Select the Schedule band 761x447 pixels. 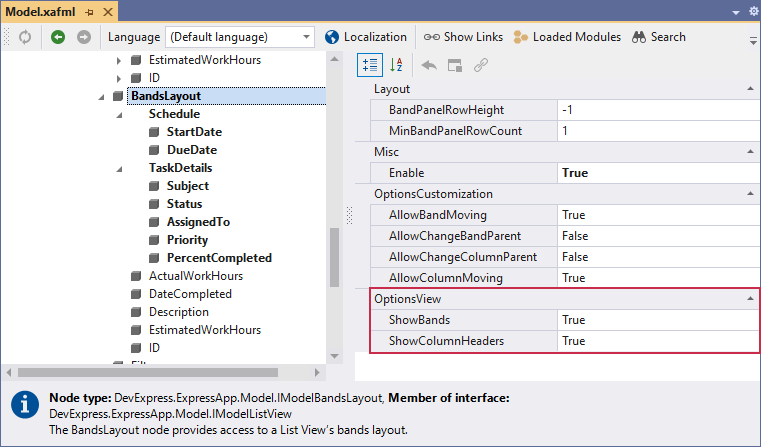point(174,114)
